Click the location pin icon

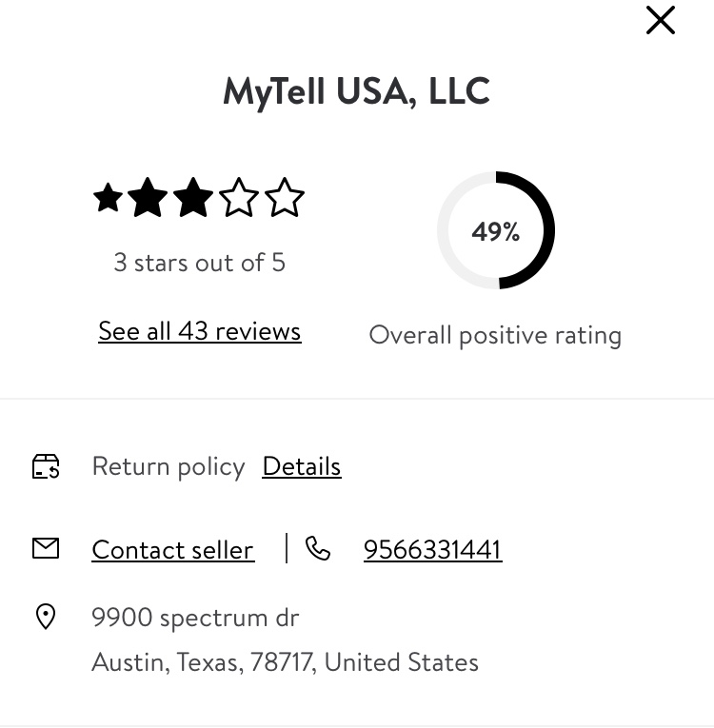point(46,618)
